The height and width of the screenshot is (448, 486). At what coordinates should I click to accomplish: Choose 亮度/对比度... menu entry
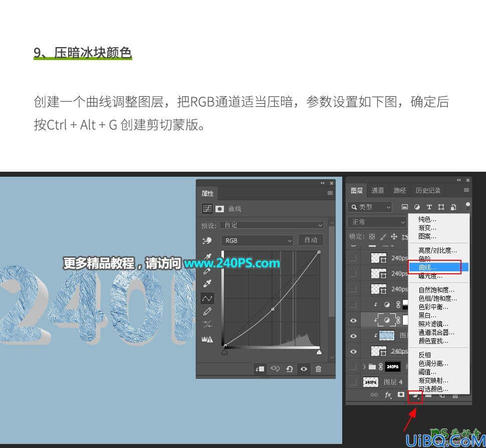click(x=438, y=250)
